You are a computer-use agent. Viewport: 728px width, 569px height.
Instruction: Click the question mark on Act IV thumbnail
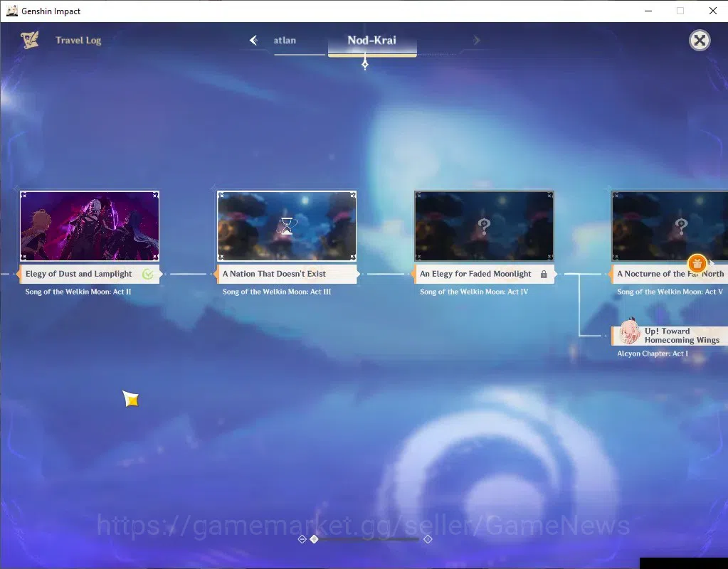coord(484,226)
